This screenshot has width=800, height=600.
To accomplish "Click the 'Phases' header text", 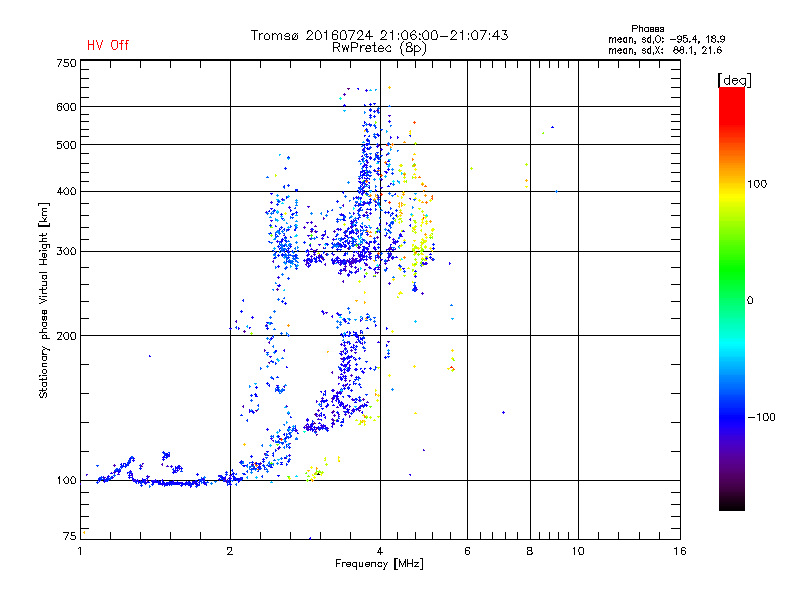I will [647, 29].
